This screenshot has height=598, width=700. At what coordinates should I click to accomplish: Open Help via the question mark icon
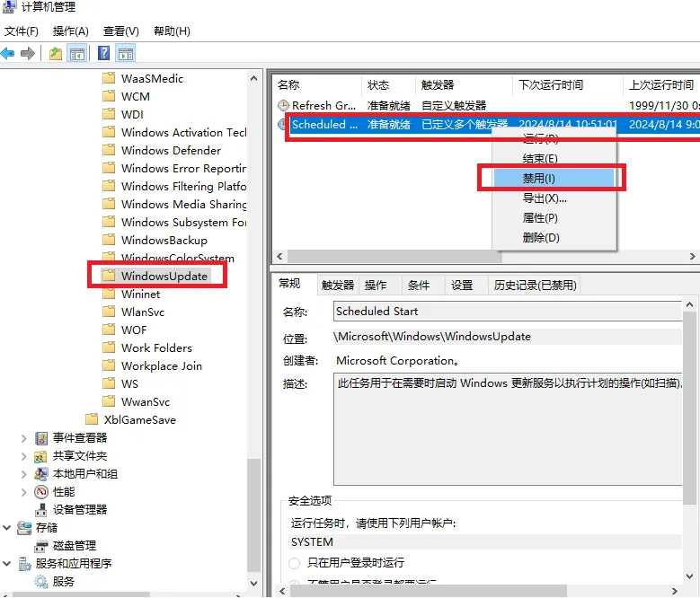tap(103, 53)
